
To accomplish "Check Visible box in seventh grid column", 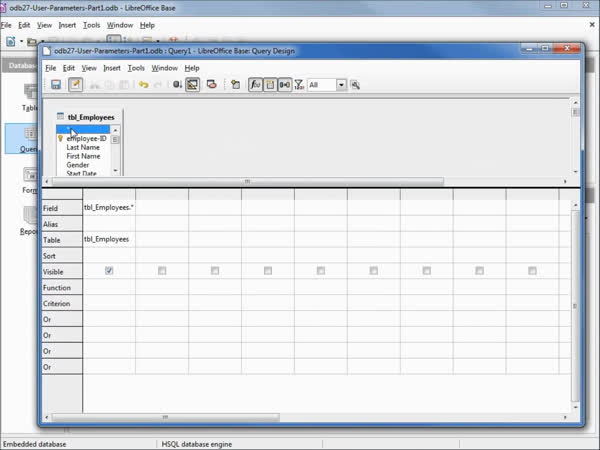I will click(x=427, y=271).
